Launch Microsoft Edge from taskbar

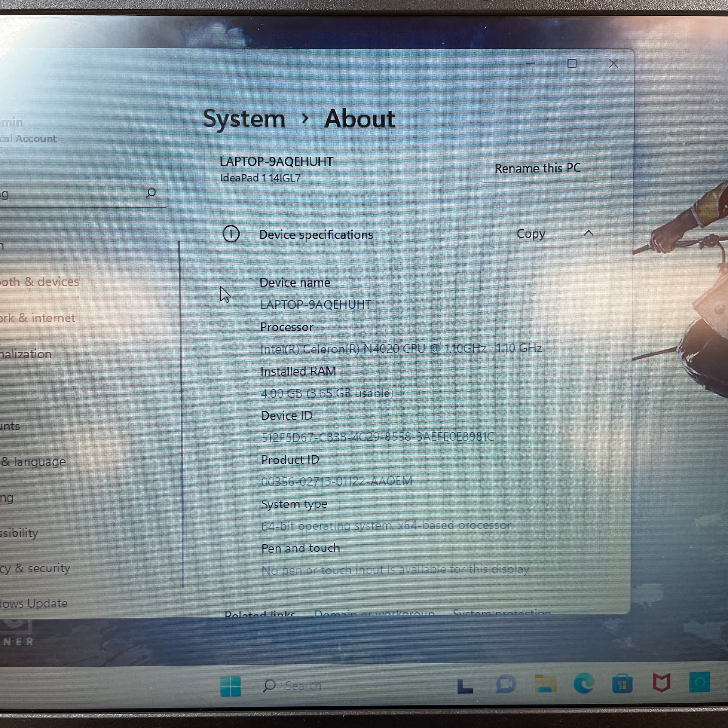[x=584, y=683]
